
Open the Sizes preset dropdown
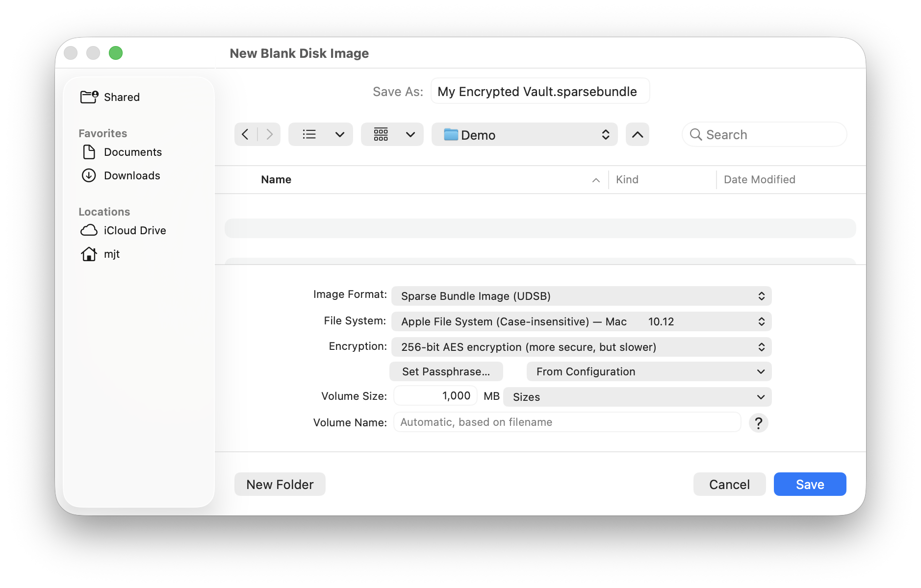coord(637,397)
